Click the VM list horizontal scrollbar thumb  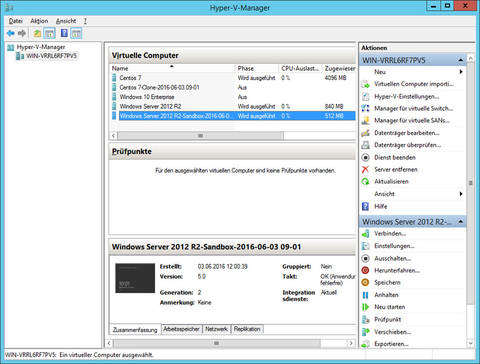point(200,136)
